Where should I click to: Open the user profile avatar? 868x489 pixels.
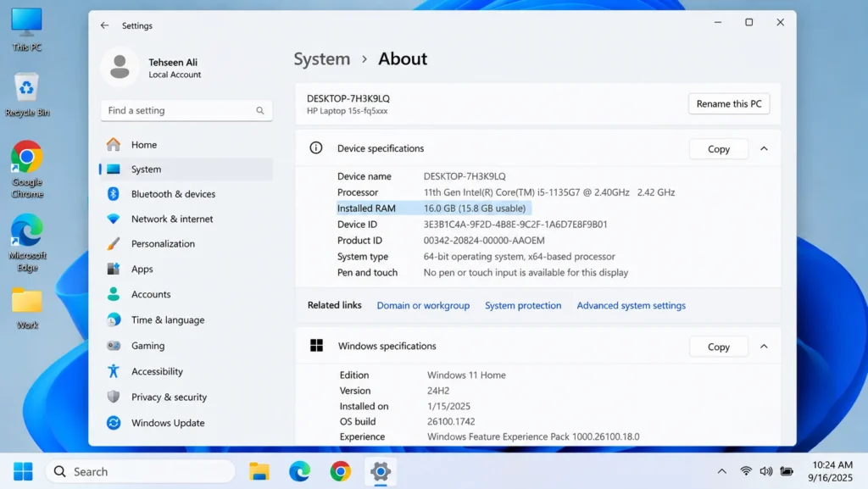point(120,68)
